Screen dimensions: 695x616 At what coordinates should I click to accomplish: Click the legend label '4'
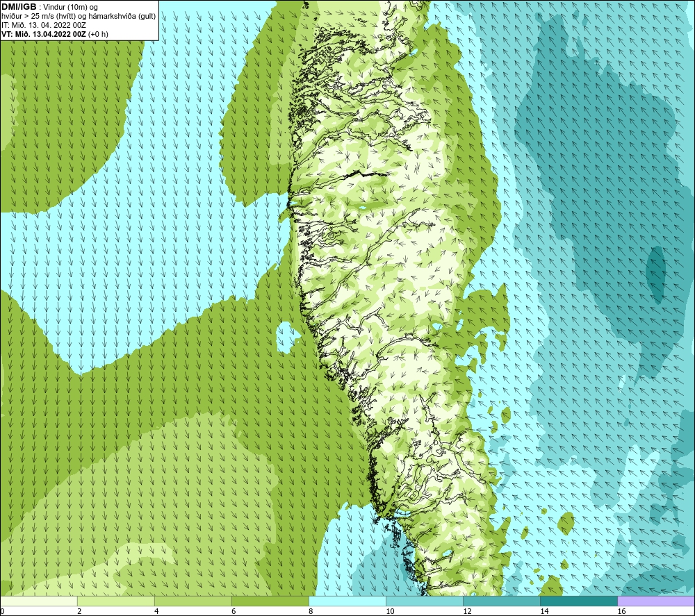coord(156,611)
